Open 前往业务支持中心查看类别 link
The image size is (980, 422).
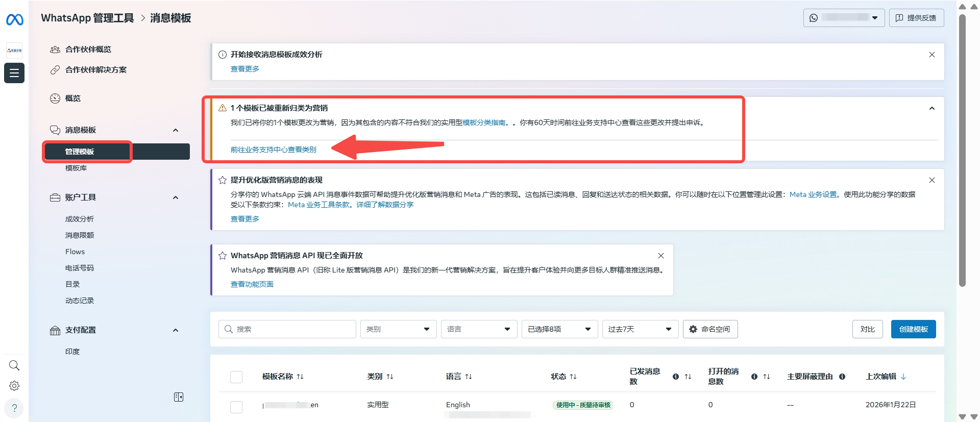(273, 150)
